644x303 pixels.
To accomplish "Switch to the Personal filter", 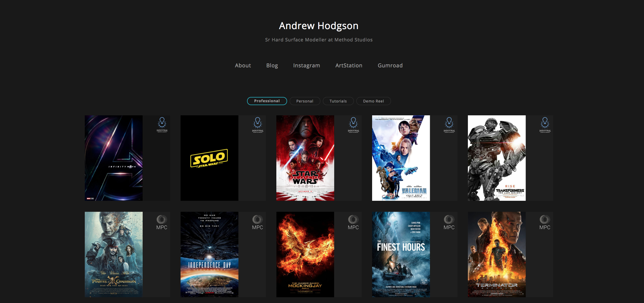I will 305,101.
